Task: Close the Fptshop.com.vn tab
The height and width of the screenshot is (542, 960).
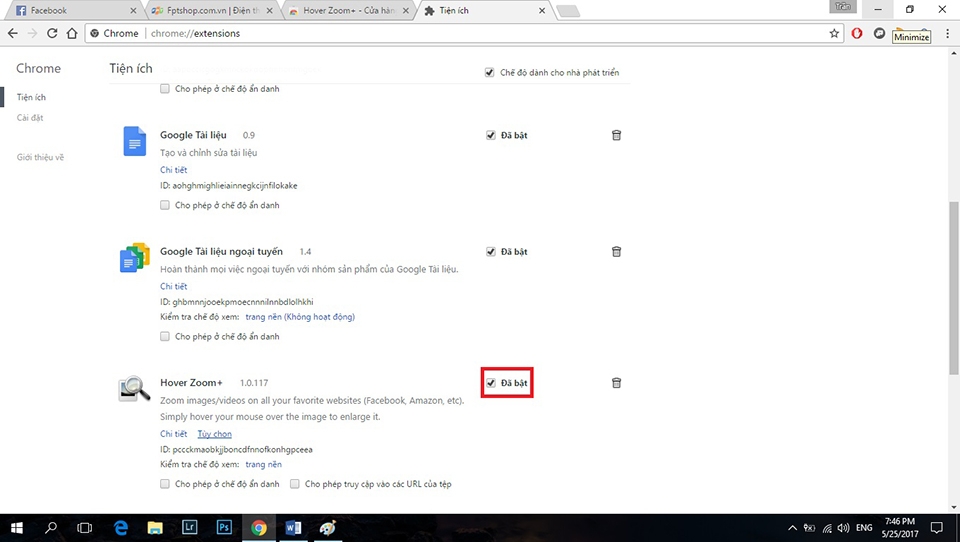Action: (x=269, y=10)
